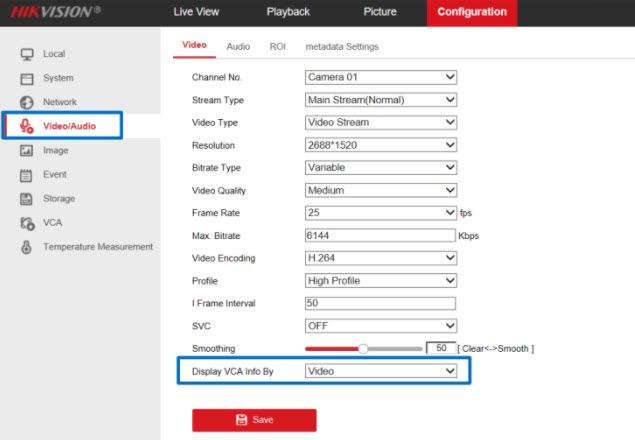Click the Event calendar icon
Viewport: 635px width, 440px height.
coord(27,175)
